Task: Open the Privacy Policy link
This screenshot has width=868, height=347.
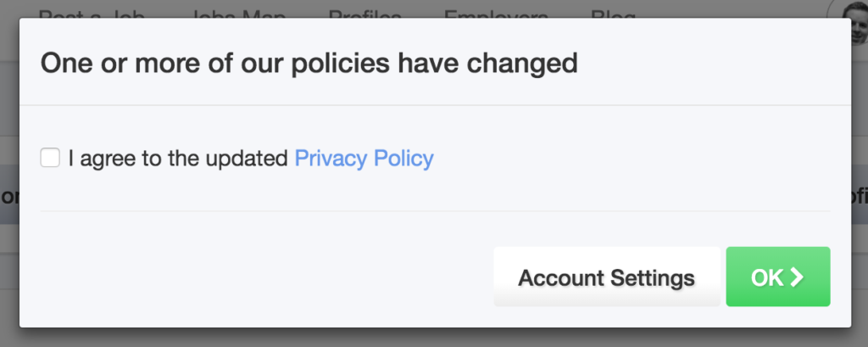Action: (364, 159)
